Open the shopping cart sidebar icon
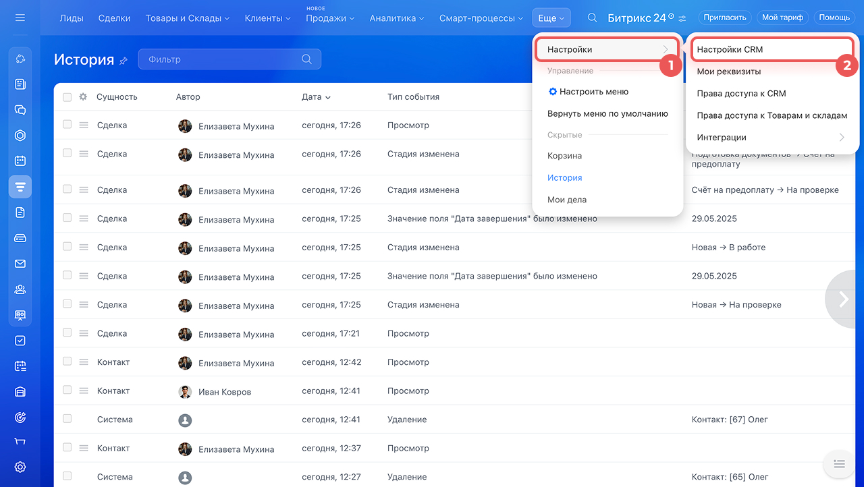Image resolution: width=868 pixels, height=487 pixels. click(x=20, y=442)
